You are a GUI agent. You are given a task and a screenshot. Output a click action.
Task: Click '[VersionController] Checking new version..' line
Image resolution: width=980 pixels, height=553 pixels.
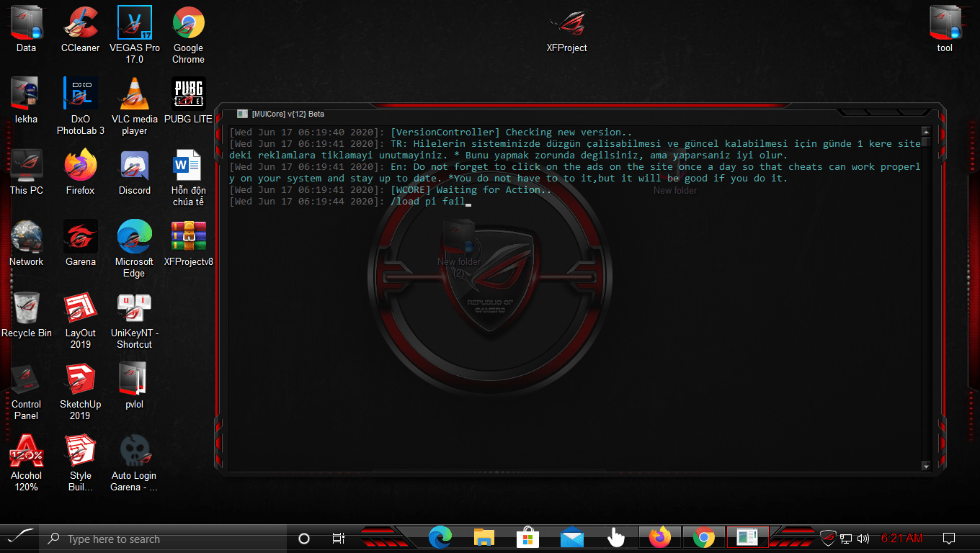click(x=511, y=132)
